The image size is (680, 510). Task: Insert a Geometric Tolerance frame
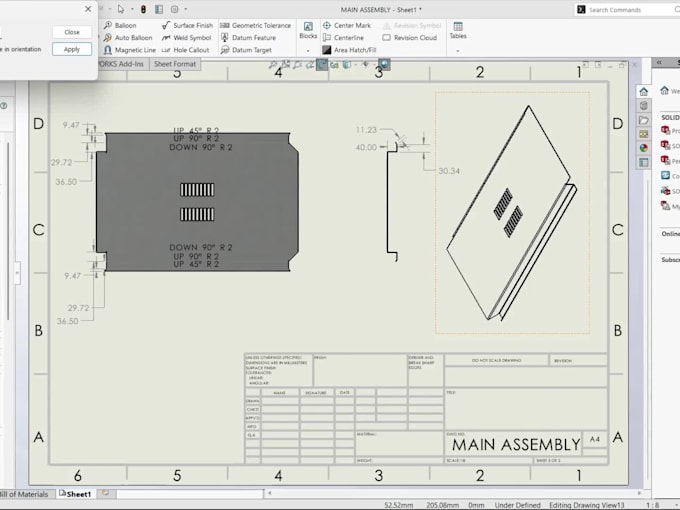[x=255, y=25]
